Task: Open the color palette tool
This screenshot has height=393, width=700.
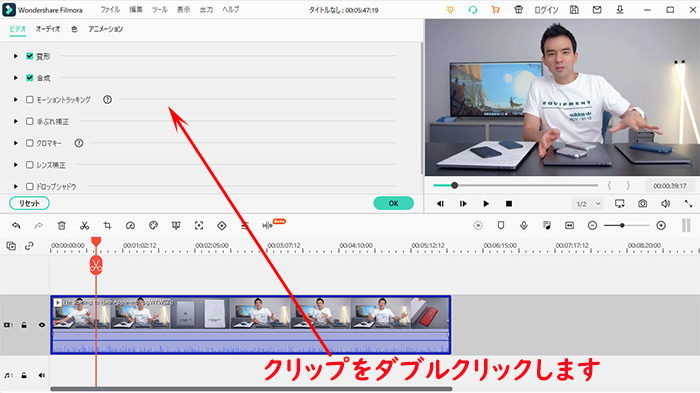Action: click(x=153, y=226)
